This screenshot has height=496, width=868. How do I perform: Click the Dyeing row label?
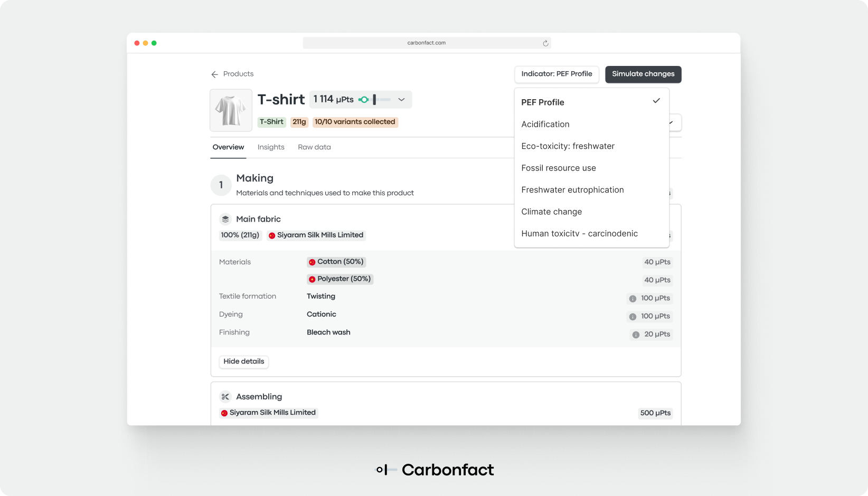(231, 314)
